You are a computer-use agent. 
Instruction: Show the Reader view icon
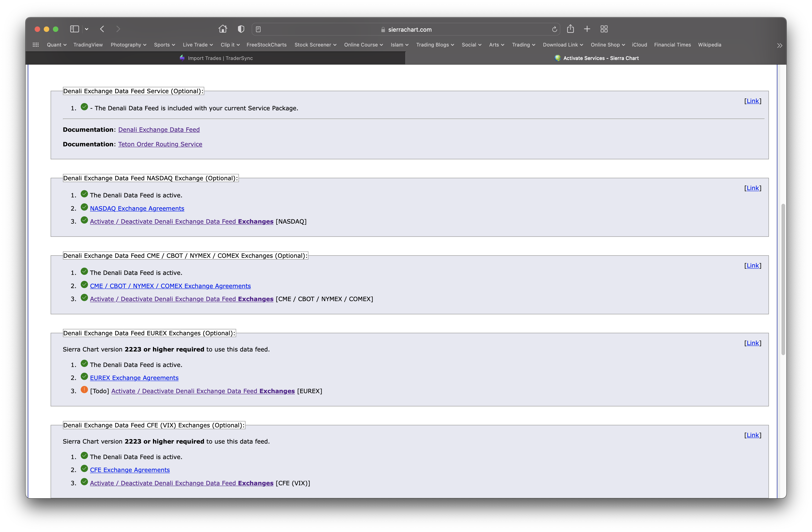pos(258,29)
